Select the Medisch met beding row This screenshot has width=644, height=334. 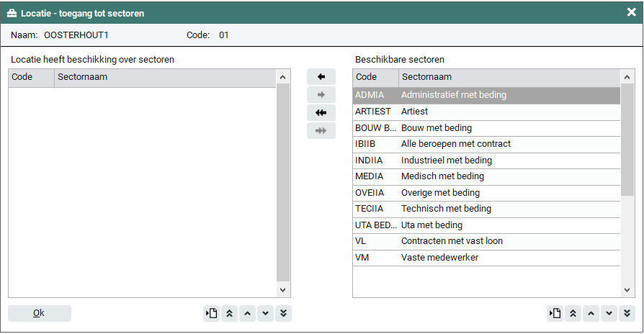[x=486, y=176]
